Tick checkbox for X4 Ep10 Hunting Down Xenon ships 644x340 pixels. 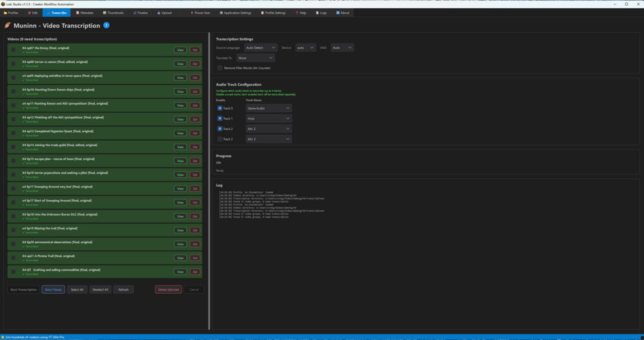coord(13,91)
